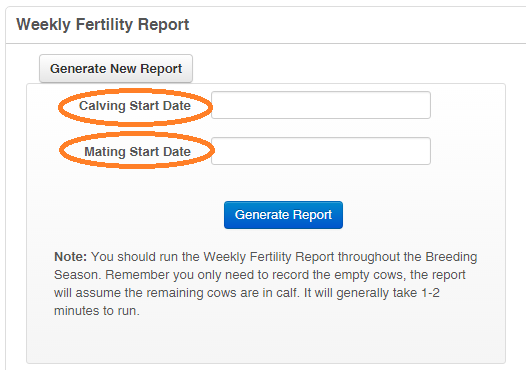Click the word 'Weekly' in the page heading
This screenshot has width=526, height=370.
tap(44, 25)
